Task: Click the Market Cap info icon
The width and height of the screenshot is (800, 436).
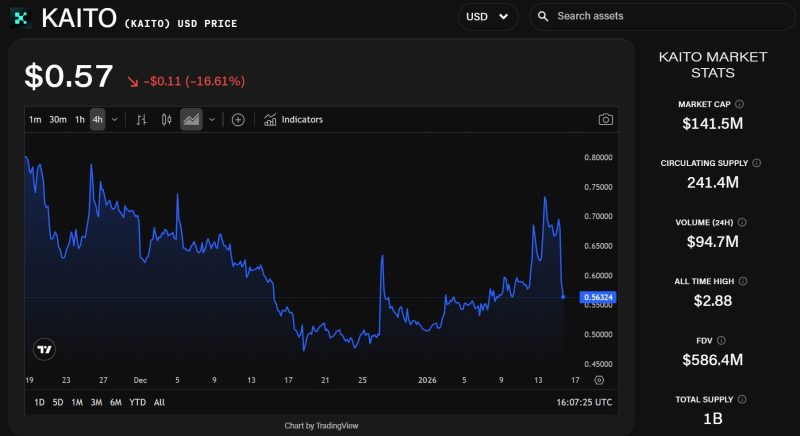Action: coord(739,104)
